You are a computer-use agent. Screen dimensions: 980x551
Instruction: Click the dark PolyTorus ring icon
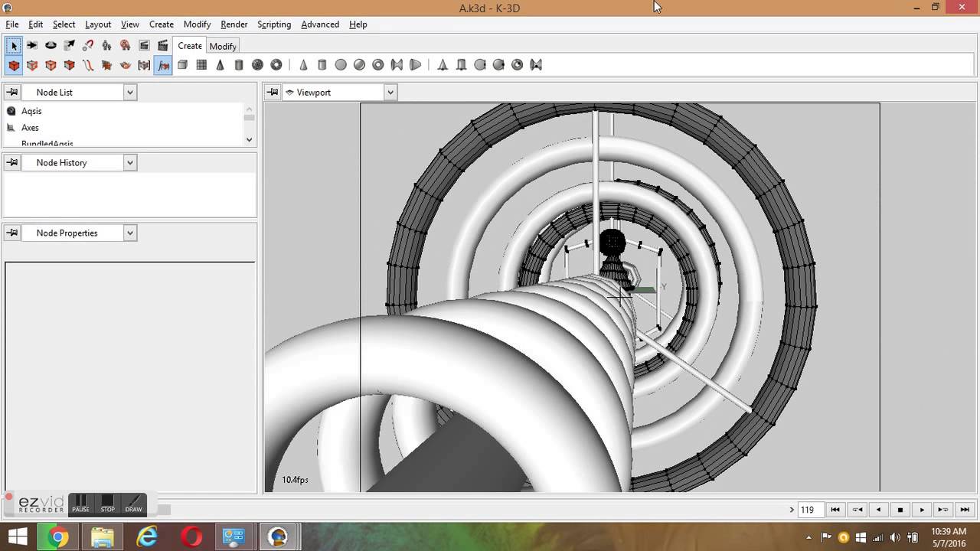(276, 65)
